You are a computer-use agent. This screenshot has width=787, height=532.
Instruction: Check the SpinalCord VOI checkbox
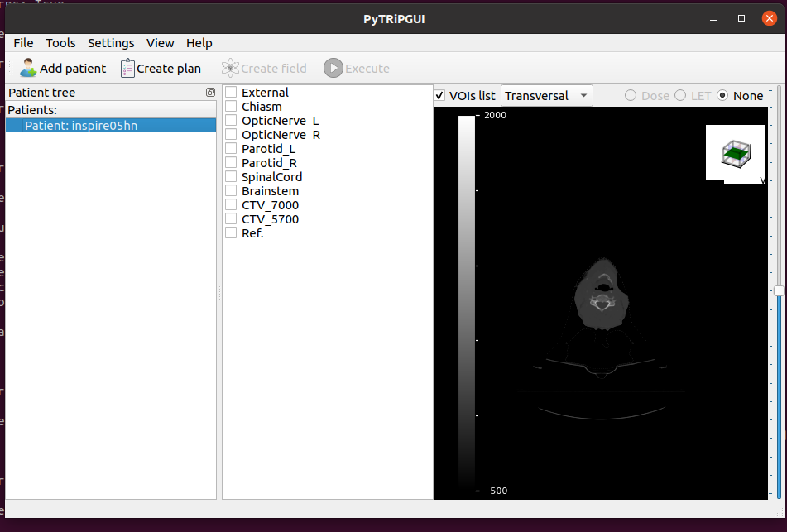tap(231, 176)
